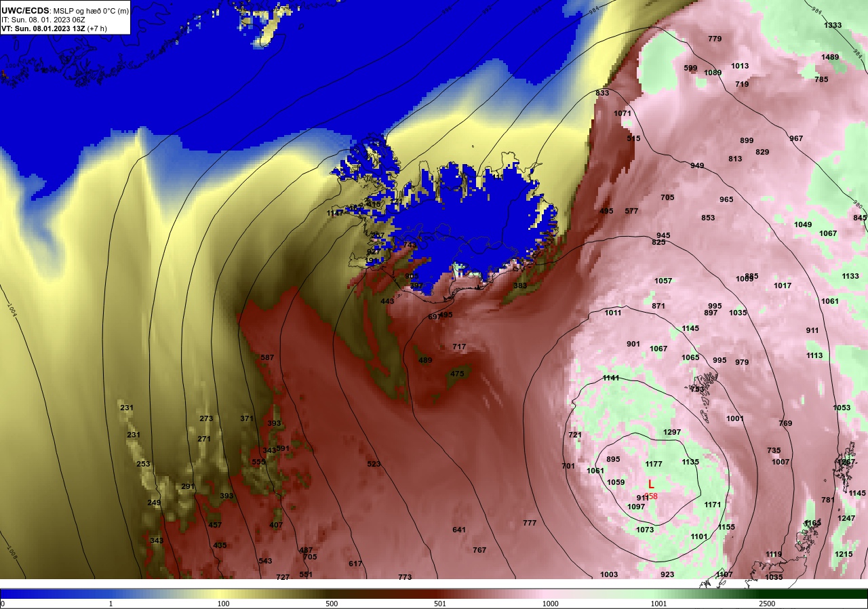
Task: Click the height value 899
Action: [x=747, y=140]
